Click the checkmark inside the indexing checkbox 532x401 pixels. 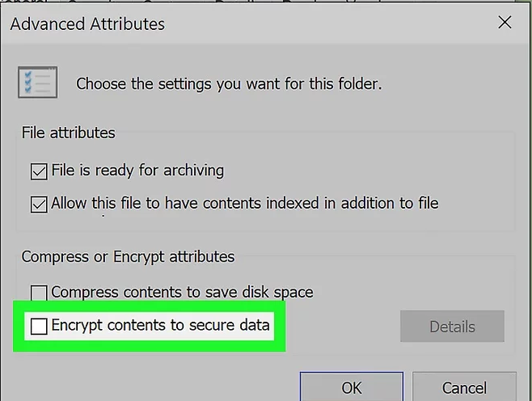(x=39, y=205)
